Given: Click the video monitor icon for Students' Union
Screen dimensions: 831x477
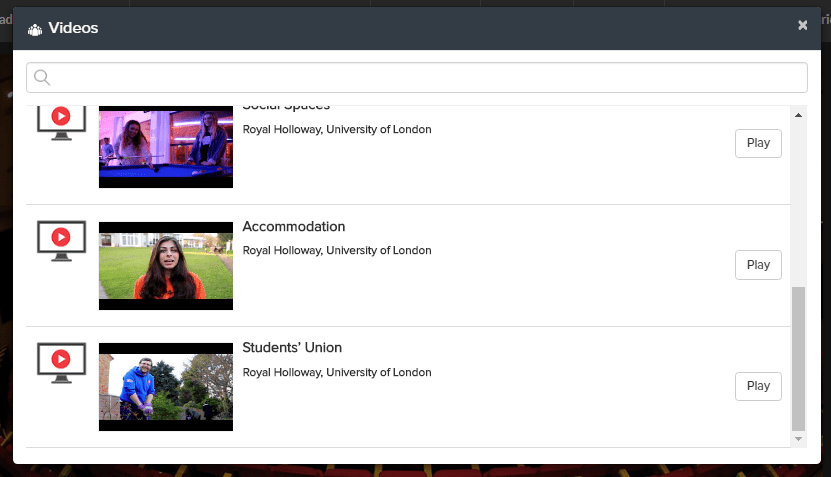Looking at the screenshot, I should coord(61,362).
